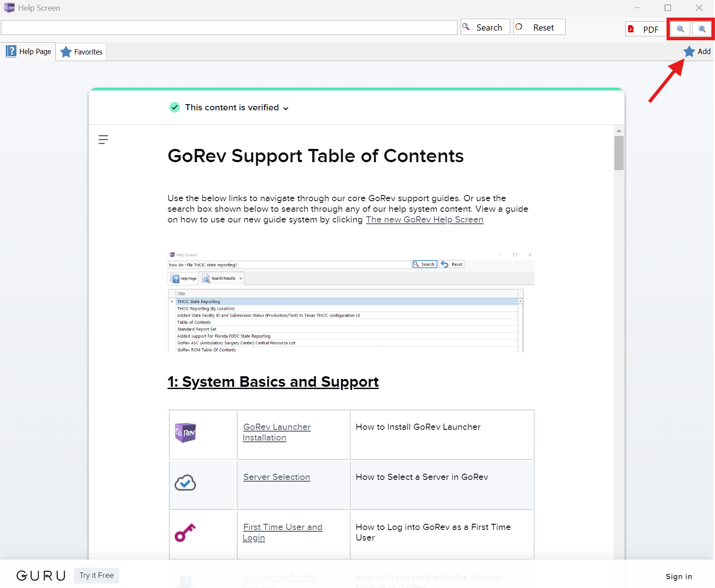Viewport: 715px width, 588px height.
Task: Click the pink key icon in table
Action: click(x=185, y=533)
